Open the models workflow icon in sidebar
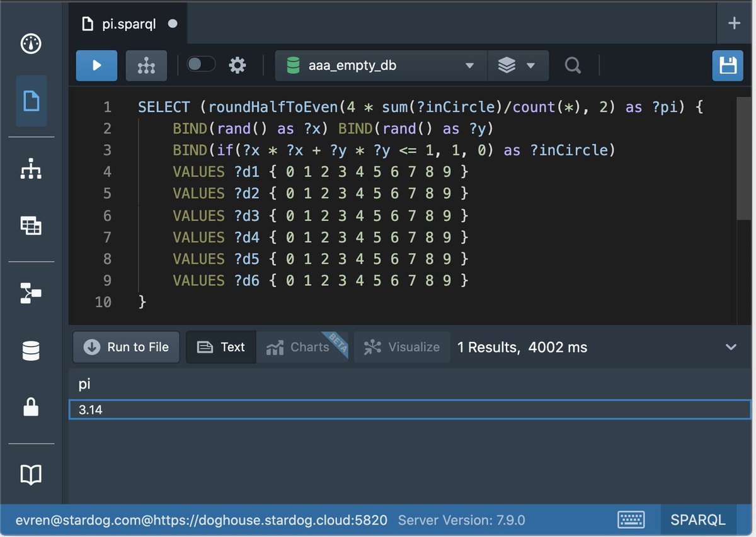 click(x=31, y=293)
